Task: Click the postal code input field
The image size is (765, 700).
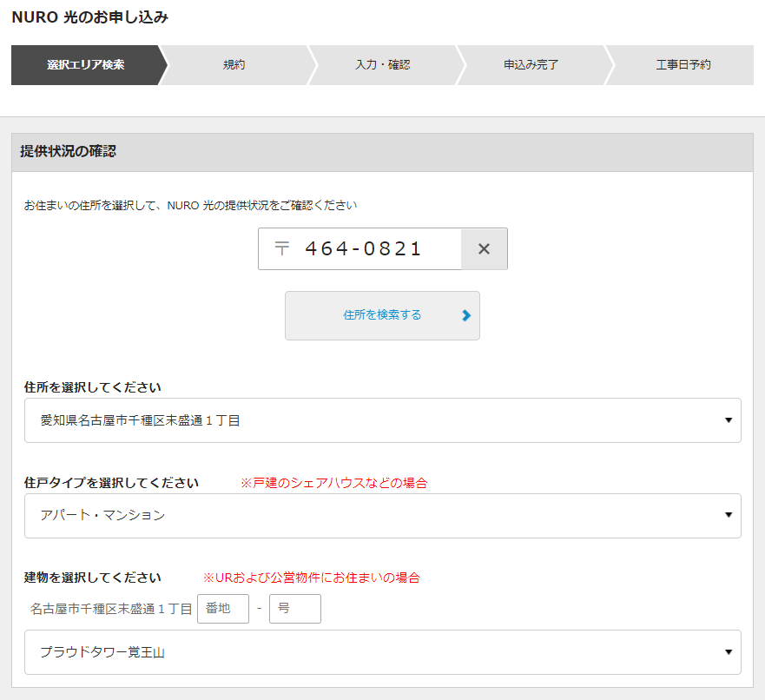Action: (360, 248)
